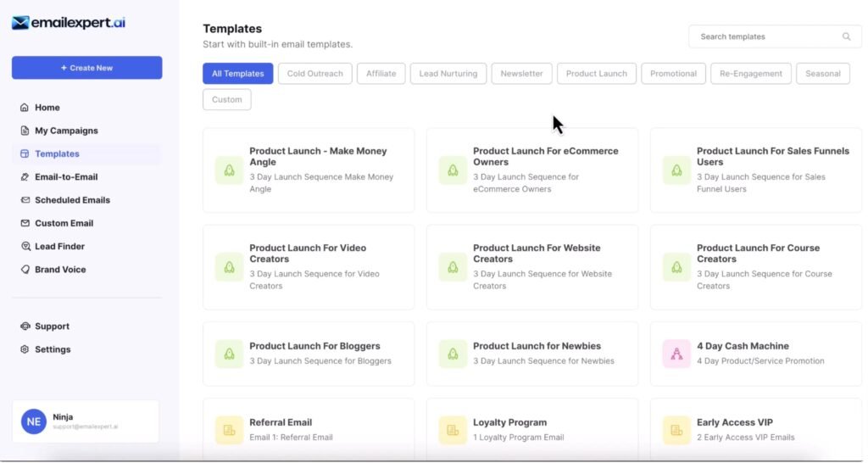
Task: Filter by Product Launch category
Action: click(597, 74)
